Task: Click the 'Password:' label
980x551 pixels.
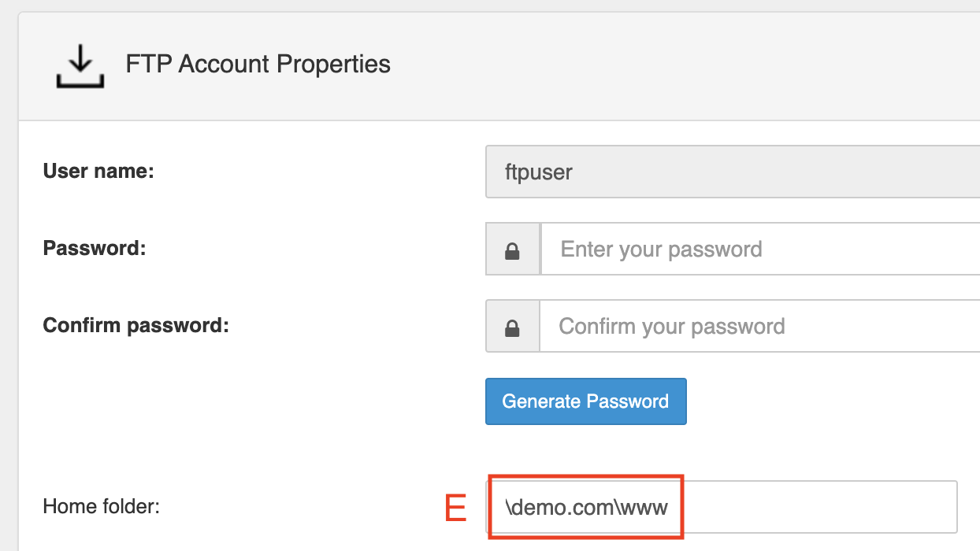Action: (95, 248)
